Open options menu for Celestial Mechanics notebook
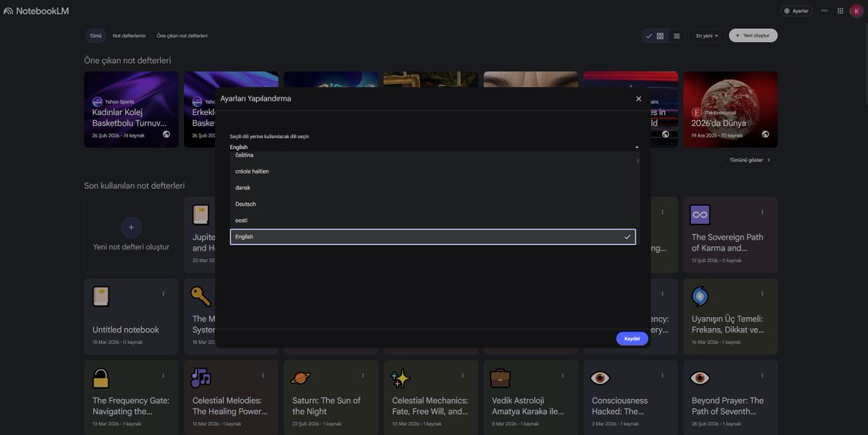This screenshot has height=435, width=868. (463, 375)
